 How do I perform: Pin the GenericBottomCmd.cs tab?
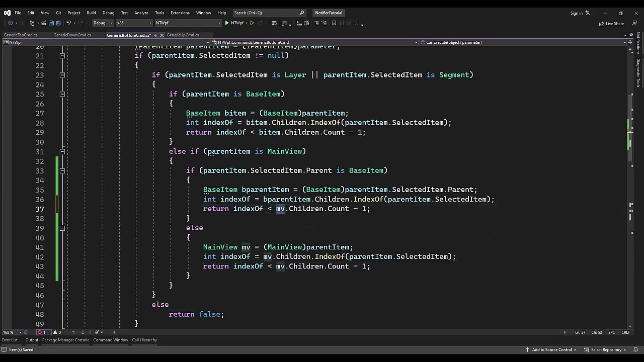[155, 35]
